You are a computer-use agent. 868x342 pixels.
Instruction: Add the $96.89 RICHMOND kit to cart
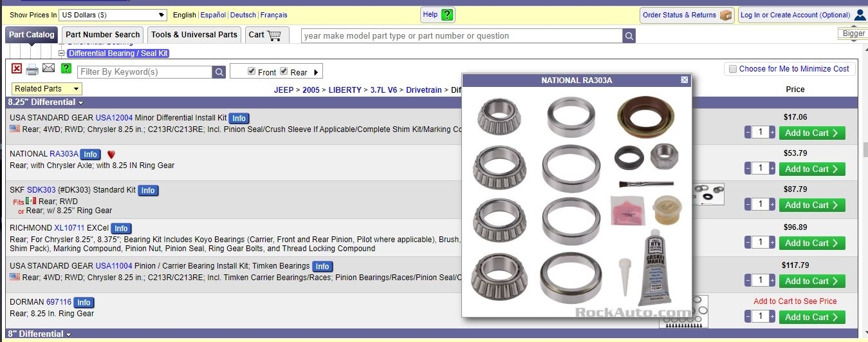click(x=812, y=243)
